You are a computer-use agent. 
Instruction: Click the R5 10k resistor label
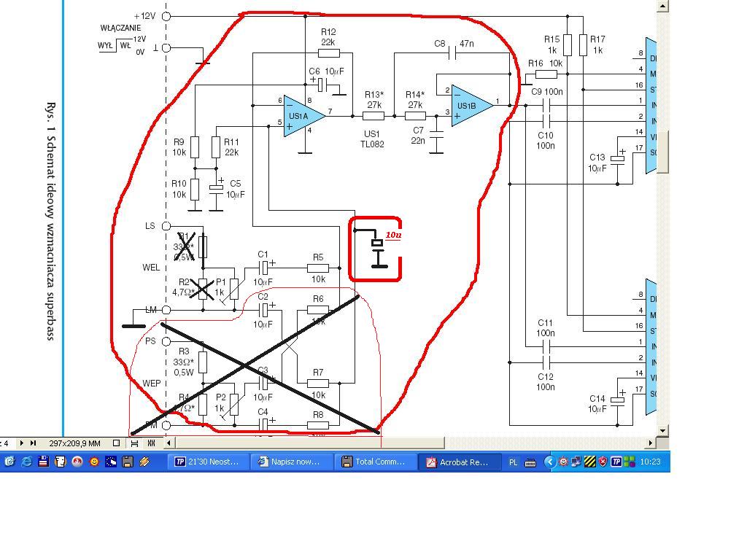(318, 268)
